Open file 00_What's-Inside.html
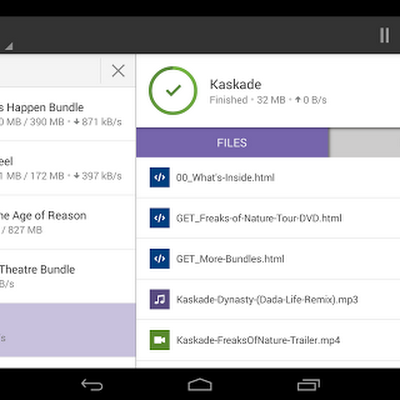400x400 pixels. [268, 178]
